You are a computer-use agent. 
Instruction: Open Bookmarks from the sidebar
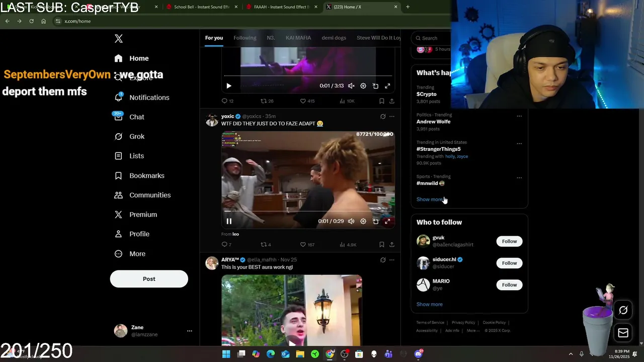click(x=139, y=175)
